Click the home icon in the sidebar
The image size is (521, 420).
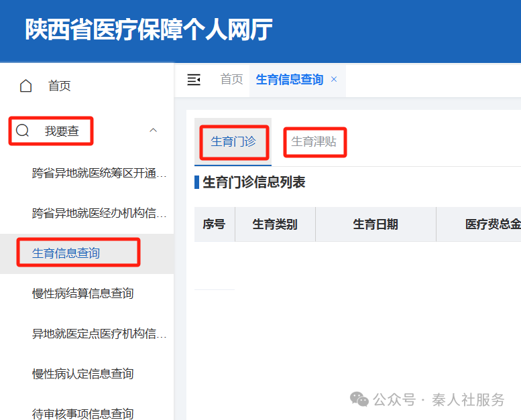26,86
